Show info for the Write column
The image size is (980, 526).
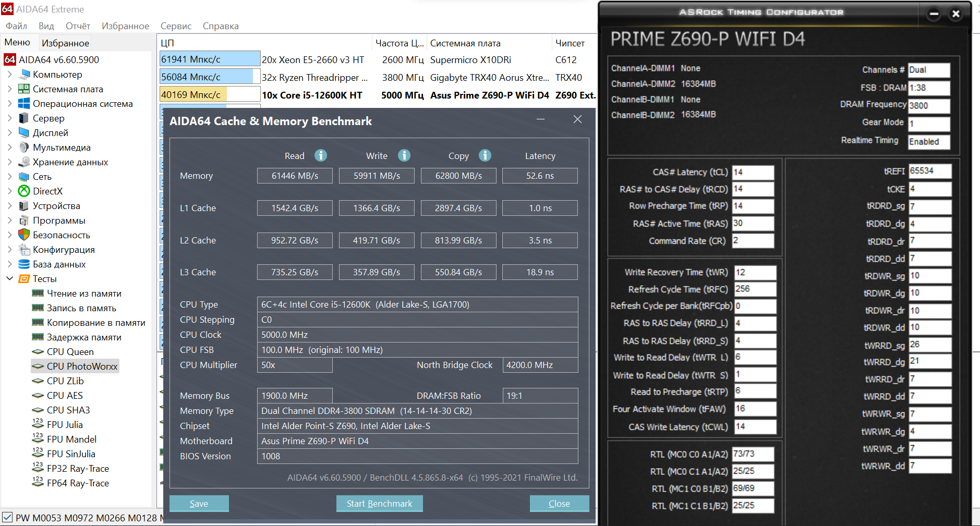[404, 155]
